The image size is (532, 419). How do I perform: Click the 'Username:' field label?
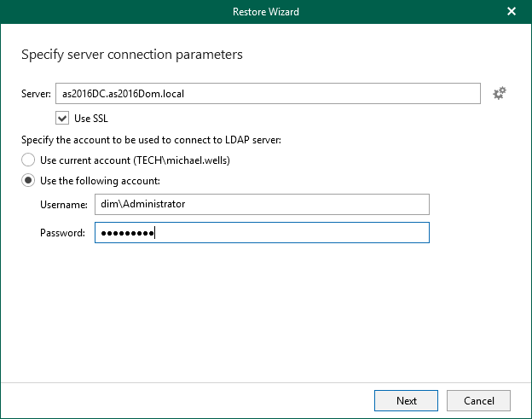(63, 204)
